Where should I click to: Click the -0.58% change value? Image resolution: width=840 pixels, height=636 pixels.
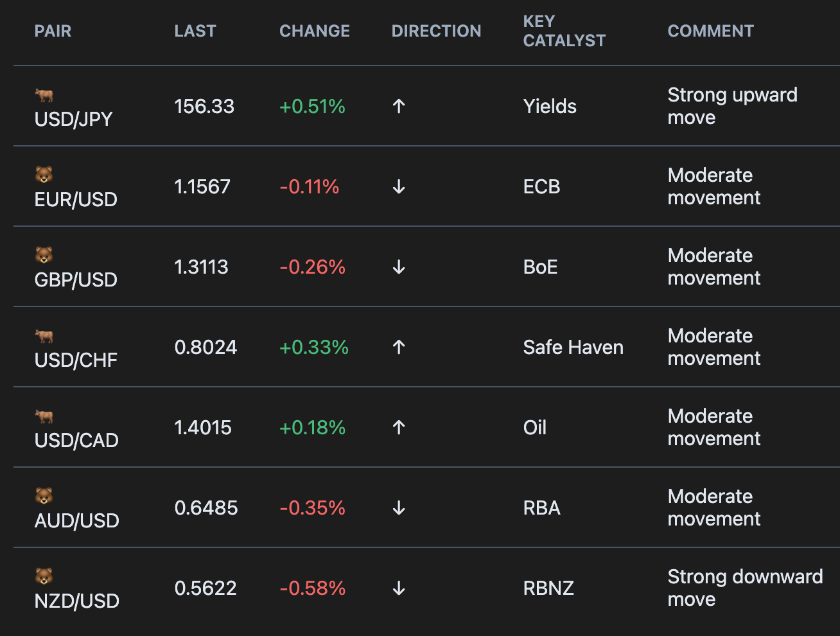tap(313, 588)
